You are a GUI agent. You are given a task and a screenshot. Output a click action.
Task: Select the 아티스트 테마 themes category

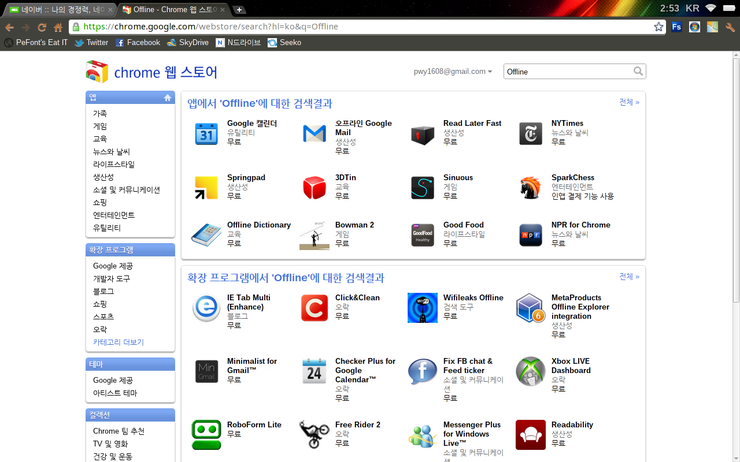[115, 393]
